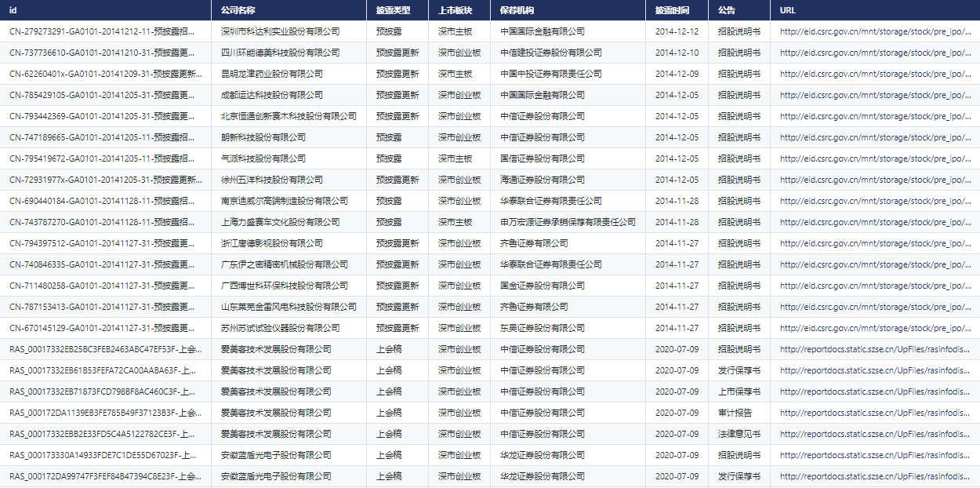Screen dimensions: 980x488
Task: Select 气派科技股份有限公司 cell
Action: tap(263, 158)
